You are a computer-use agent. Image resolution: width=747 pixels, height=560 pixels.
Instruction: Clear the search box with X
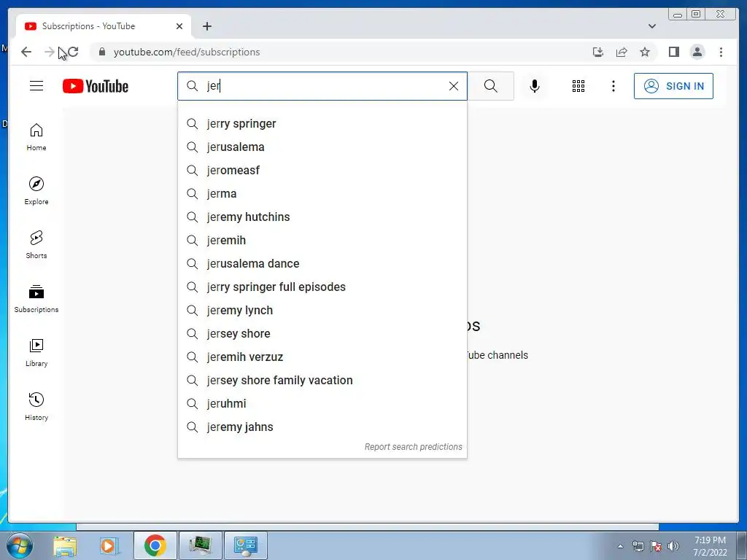[454, 86]
